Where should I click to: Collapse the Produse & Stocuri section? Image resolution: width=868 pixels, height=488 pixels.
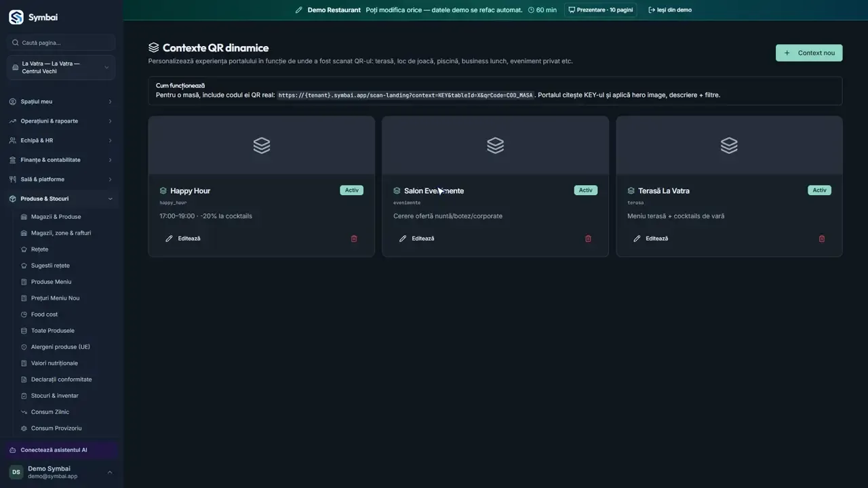61,199
